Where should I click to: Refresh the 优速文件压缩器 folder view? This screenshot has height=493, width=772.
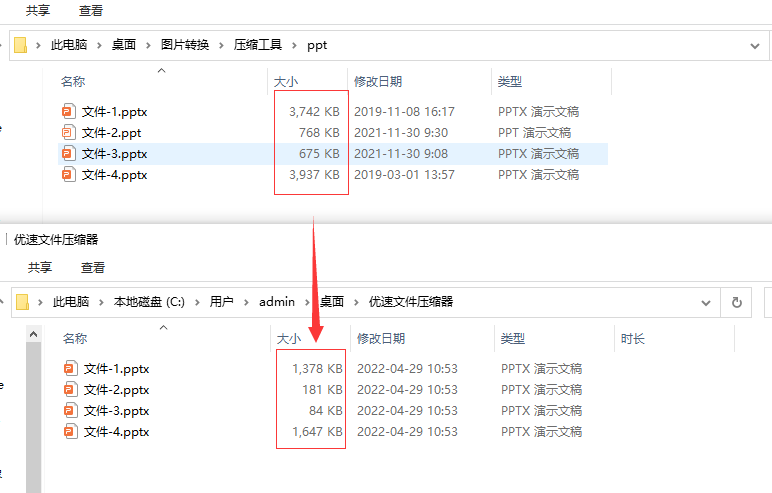tap(737, 302)
